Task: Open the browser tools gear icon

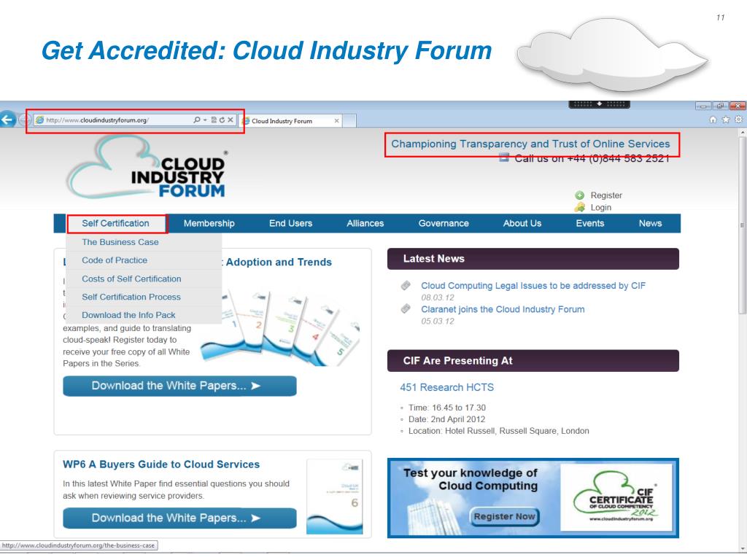Action: click(738, 120)
